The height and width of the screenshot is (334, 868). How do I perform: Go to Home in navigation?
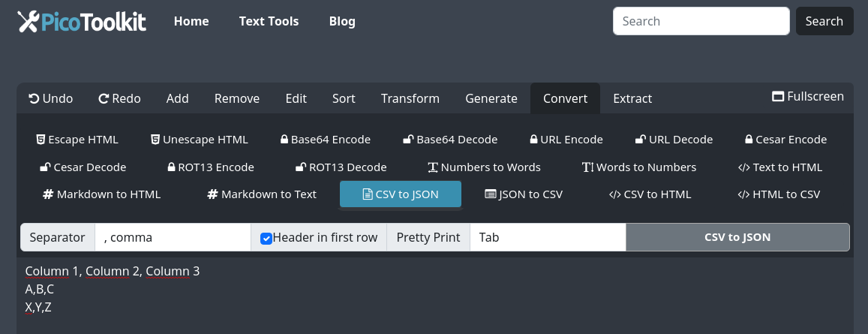191,21
